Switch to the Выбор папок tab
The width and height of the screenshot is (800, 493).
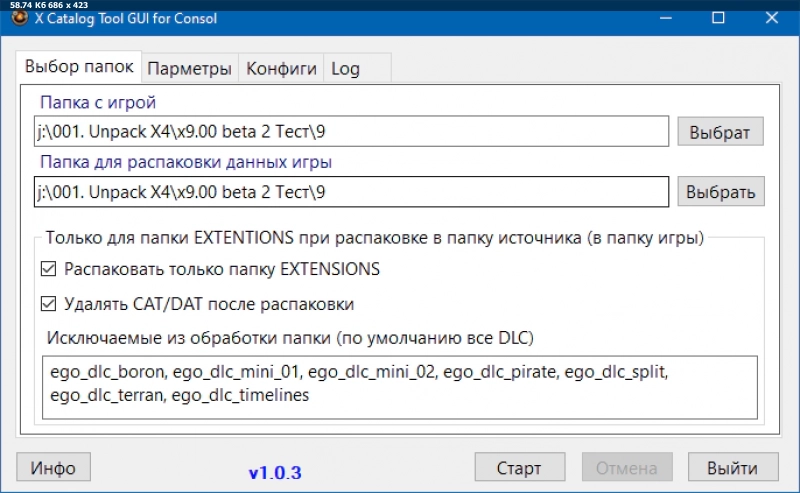[x=78, y=67]
